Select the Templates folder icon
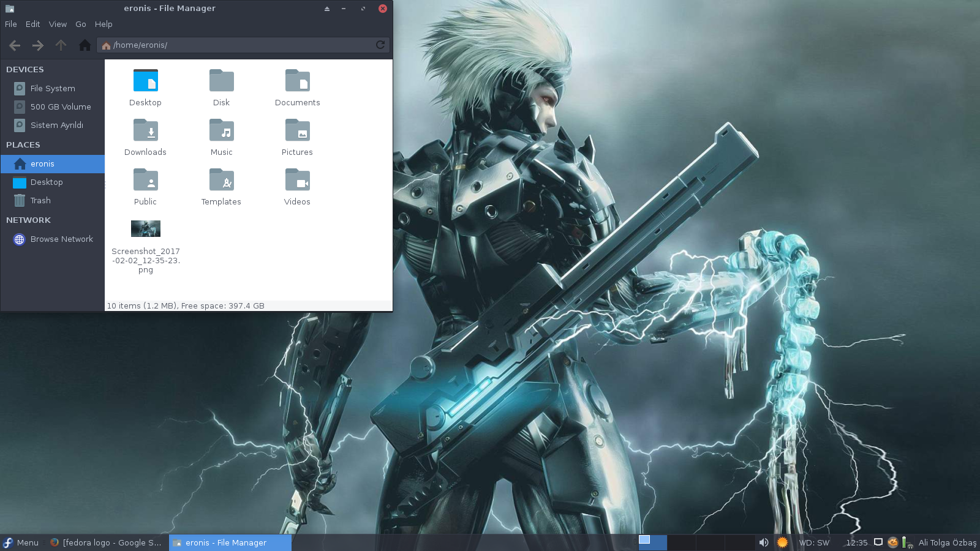 (x=222, y=180)
